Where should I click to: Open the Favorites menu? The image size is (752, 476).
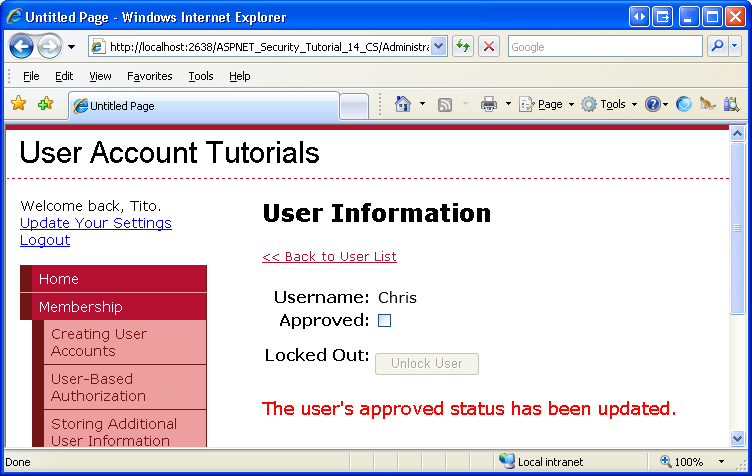click(150, 76)
